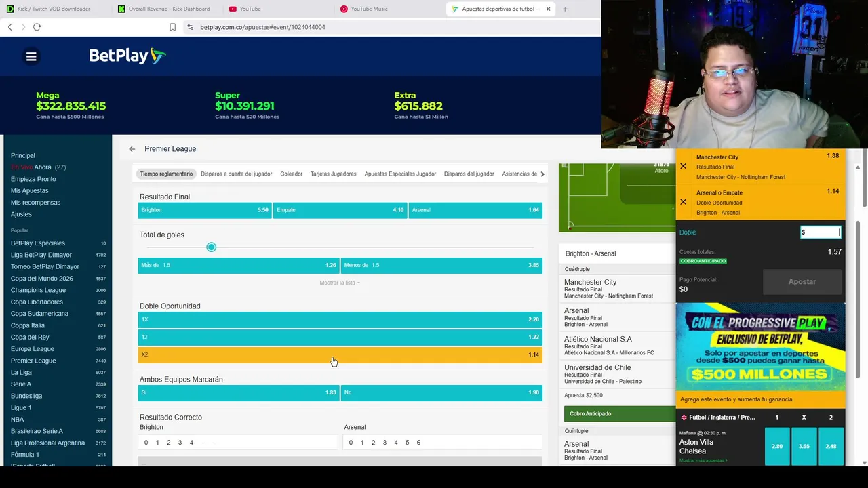Remove Manchester City selection from bet slip
Viewport: 868px width, 488px height.
(683, 166)
